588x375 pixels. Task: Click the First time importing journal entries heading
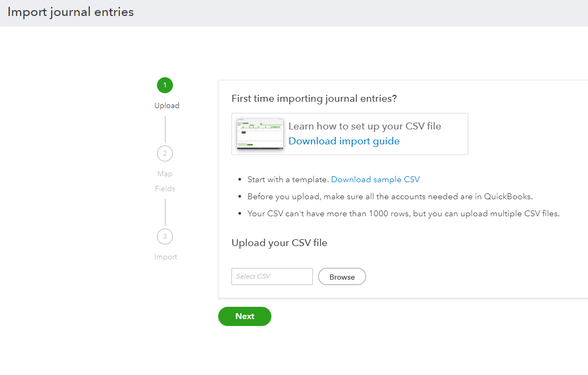[314, 99]
